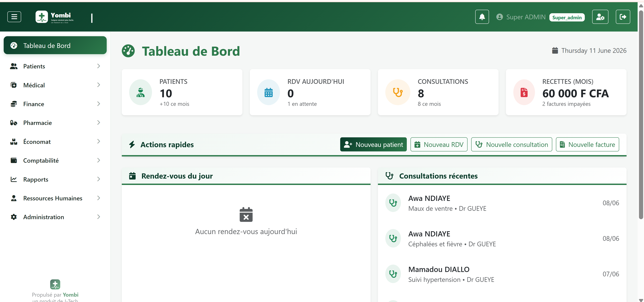Screen dimensions: 644x302
Task: Click the Rendez-vous du jour calendar icon
Action: pyautogui.click(x=132, y=176)
